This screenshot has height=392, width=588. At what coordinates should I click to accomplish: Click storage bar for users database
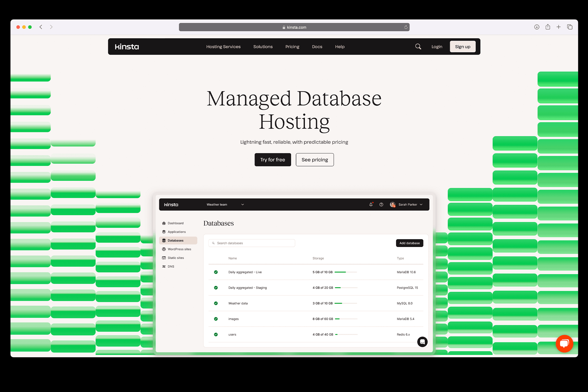tap(346, 334)
